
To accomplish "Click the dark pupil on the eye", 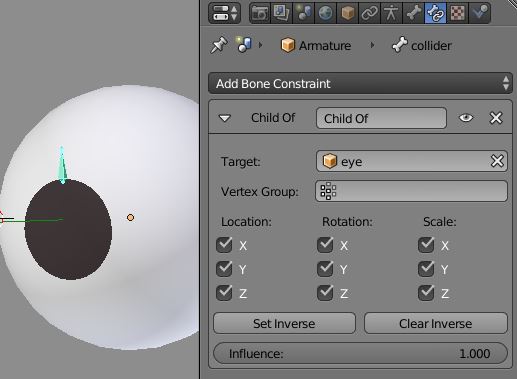I will (x=68, y=229).
